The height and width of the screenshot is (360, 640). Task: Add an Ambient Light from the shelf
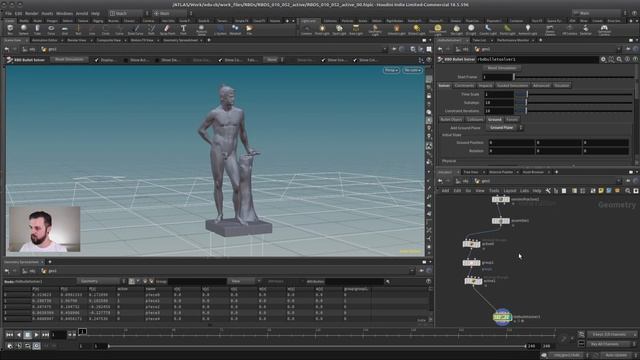click(x=528, y=29)
